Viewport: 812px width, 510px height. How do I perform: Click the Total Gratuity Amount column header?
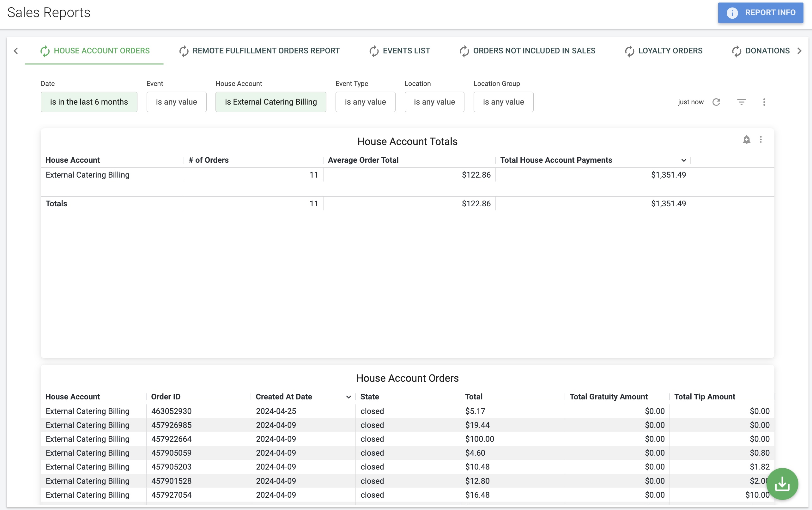609,397
